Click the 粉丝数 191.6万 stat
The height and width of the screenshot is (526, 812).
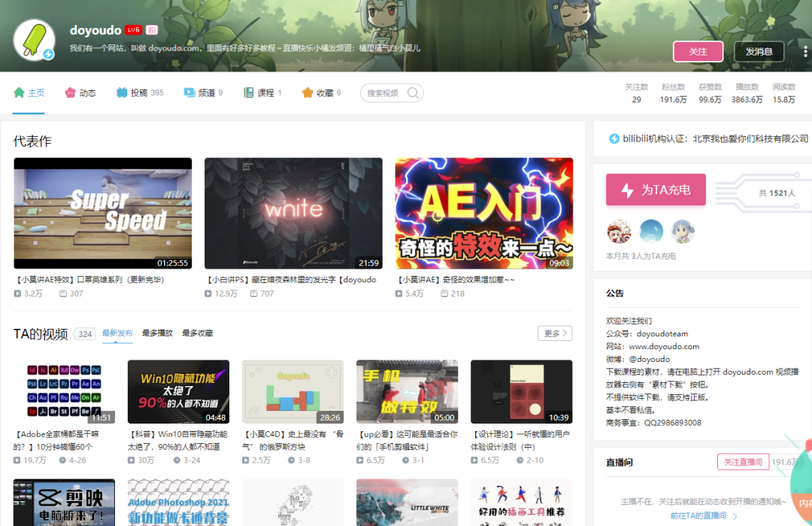point(673,93)
